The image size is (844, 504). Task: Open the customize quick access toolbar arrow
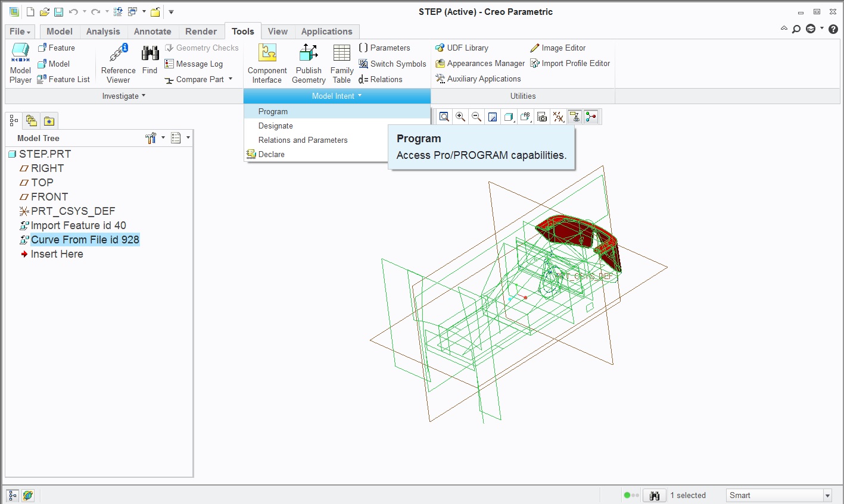171,12
